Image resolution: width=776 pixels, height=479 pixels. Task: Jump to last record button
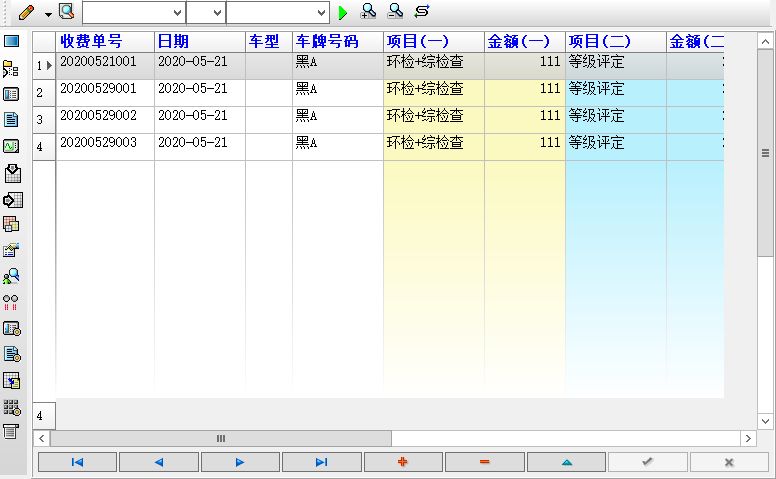tap(322, 462)
